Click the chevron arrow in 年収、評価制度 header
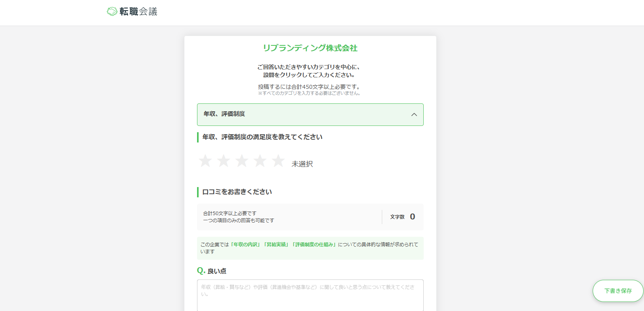This screenshot has width=644, height=311. (414, 114)
